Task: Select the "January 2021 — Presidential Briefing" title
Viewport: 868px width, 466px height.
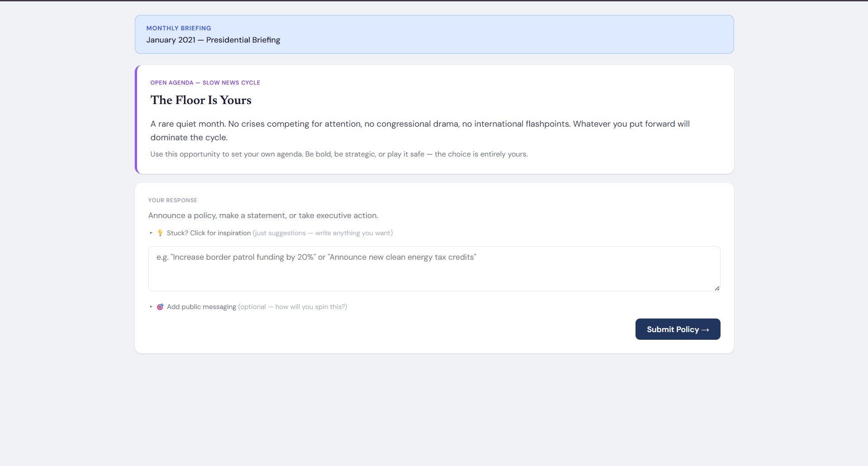Action: 213,40
